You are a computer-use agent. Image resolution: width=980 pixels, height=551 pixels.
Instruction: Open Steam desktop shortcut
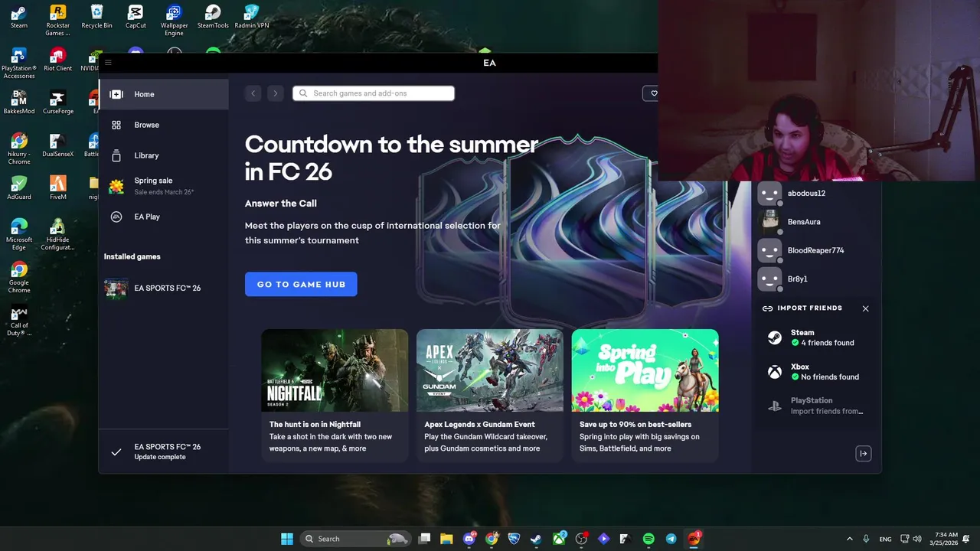[19, 16]
